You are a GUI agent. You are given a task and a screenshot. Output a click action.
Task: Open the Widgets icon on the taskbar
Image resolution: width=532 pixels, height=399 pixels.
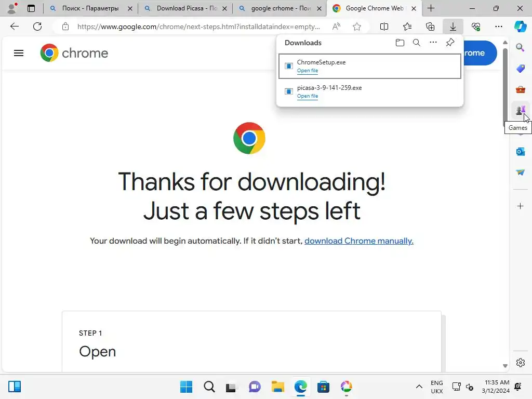pyautogui.click(x=15, y=387)
